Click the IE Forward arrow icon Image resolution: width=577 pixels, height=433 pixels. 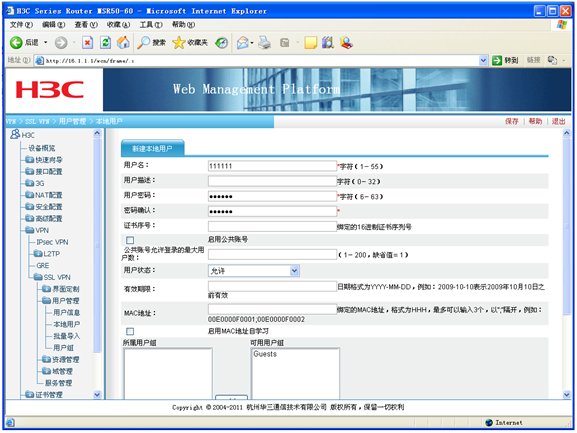point(61,43)
